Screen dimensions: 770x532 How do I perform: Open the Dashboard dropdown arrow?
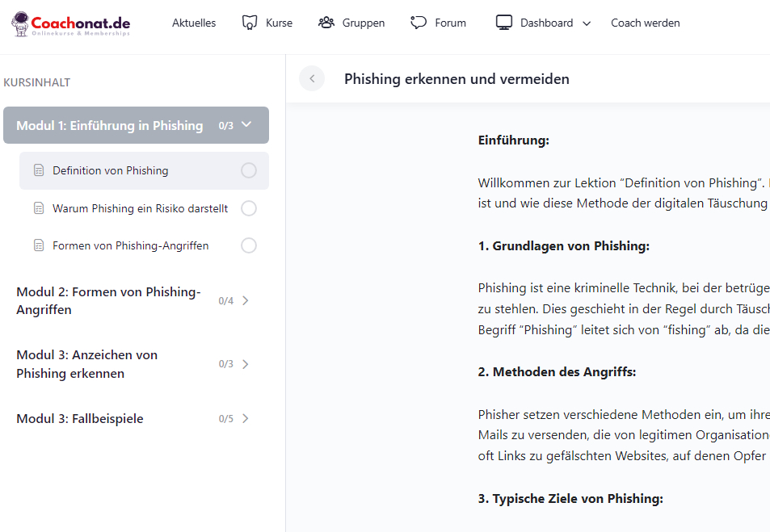pyautogui.click(x=587, y=23)
